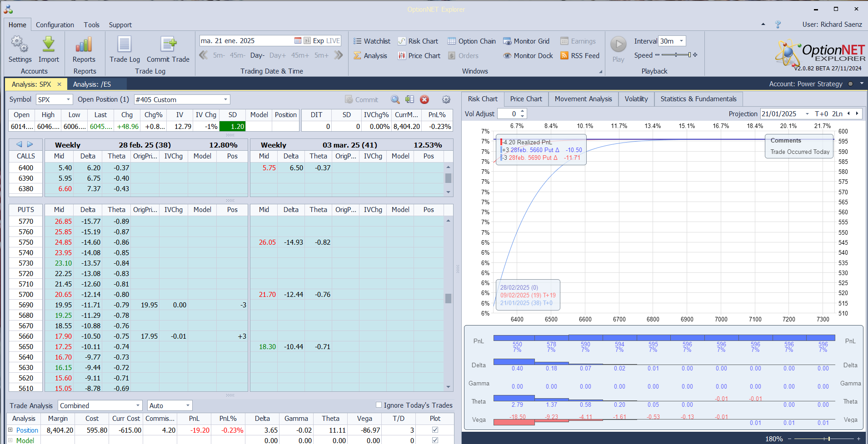Image resolution: width=868 pixels, height=444 pixels.
Task: Close the Analysis: SPX tab
Action: point(59,84)
